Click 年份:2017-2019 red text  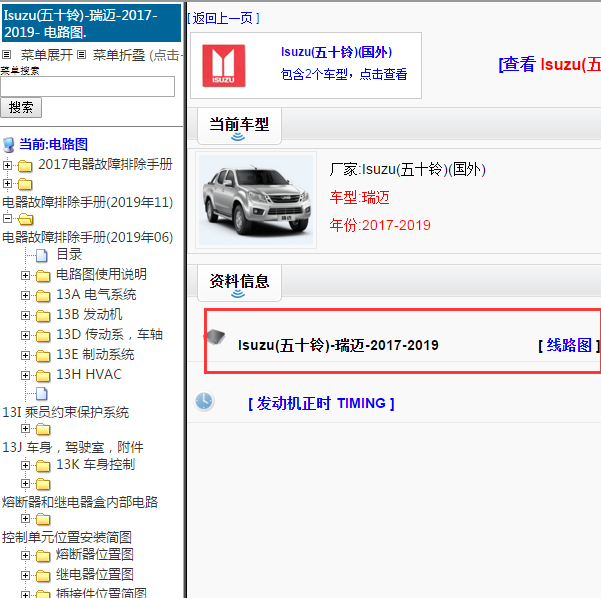point(380,225)
